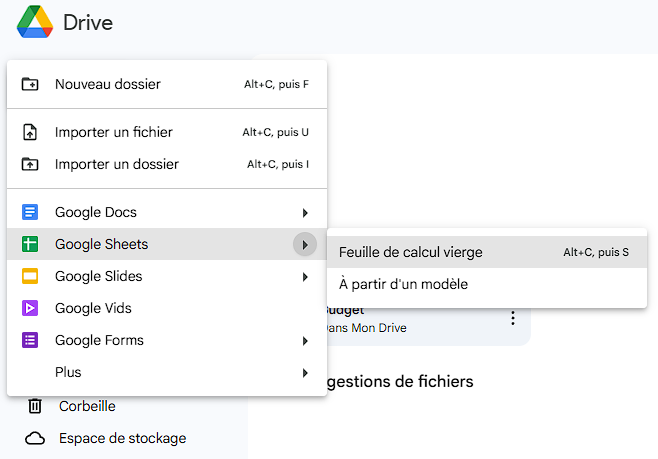Click the blue Google Docs icon
Viewport: 658px width, 459px height.
30,212
